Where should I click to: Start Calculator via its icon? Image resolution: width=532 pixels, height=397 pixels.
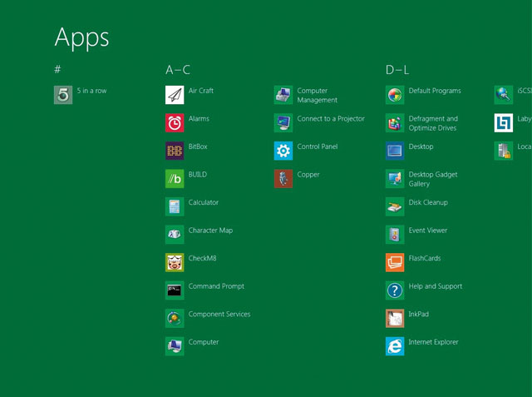click(x=175, y=206)
